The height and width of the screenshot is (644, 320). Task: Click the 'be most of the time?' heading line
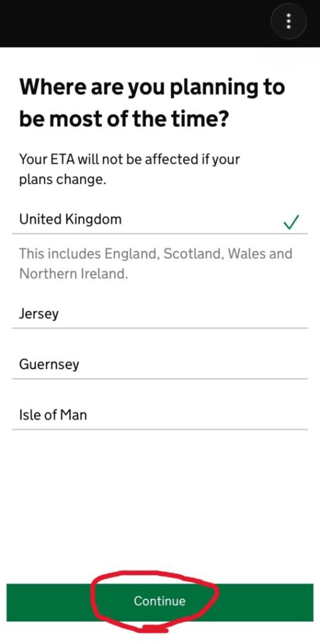point(124,119)
